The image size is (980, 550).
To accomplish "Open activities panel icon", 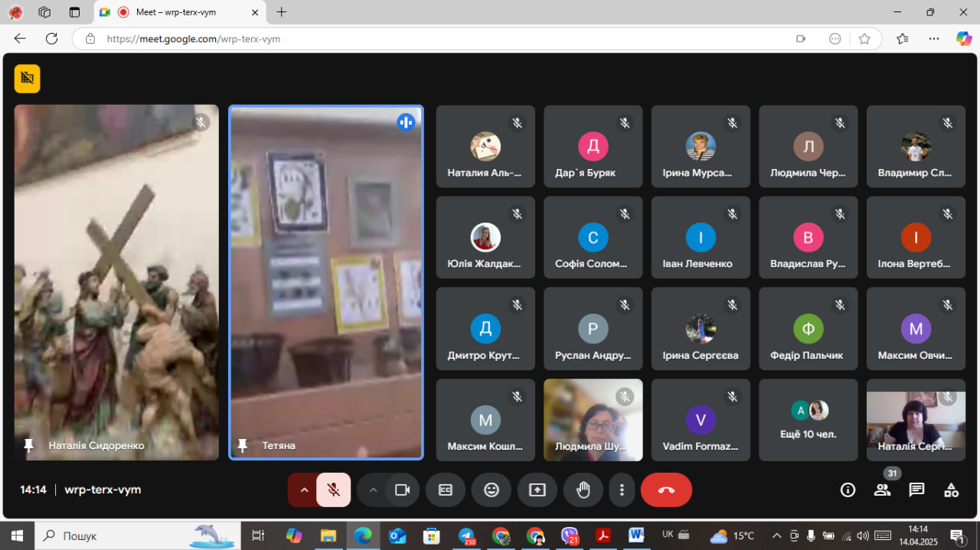I will [951, 490].
